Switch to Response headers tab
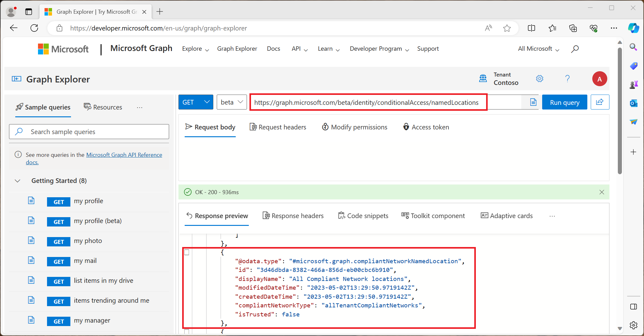The height and width of the screenshot is (336, 644). (x=293, y=216)
